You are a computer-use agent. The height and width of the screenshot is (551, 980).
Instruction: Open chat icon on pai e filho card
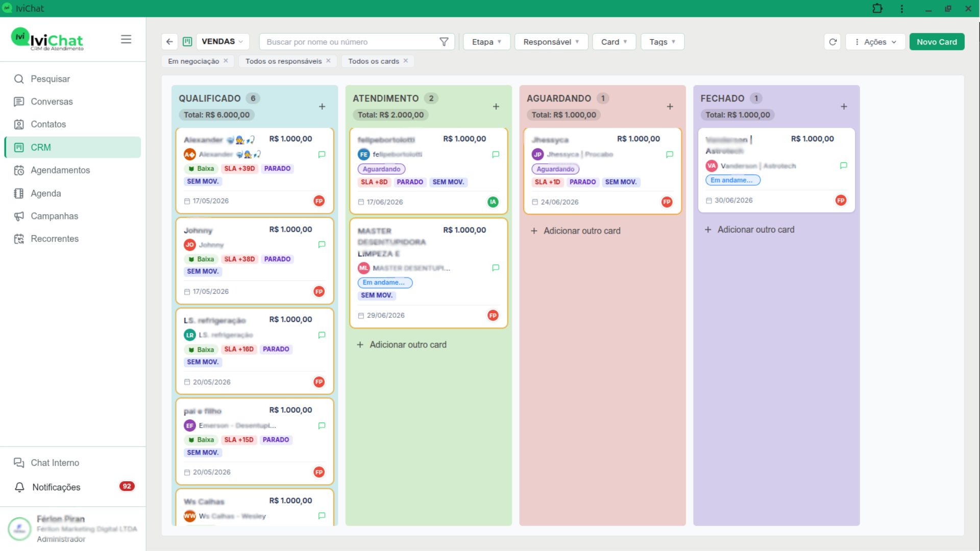click(x=322, y=426)
